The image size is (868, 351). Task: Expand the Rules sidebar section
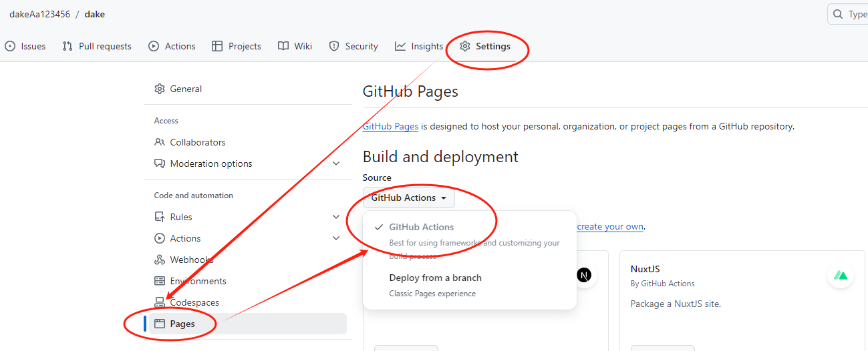pyautogui.click(x=336, y=217)
